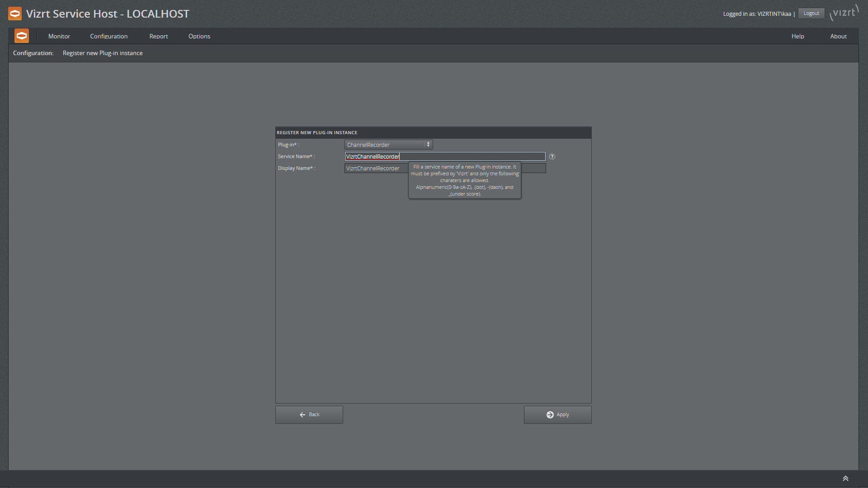Open the Options menu

point(199,36)
